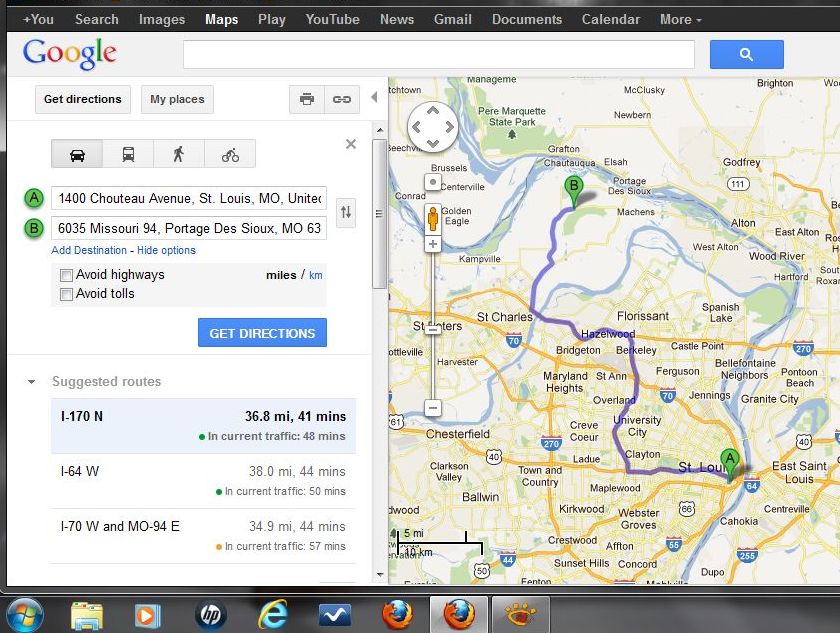The height and width of the screenshot is (633, 840).
Task: Select driving directions car icon
Action: pyautogui.click(x=77, y=154)
